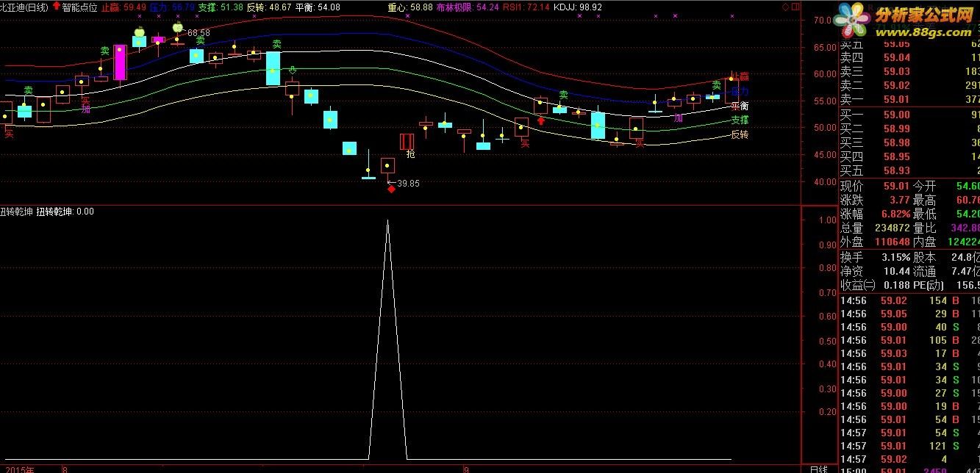Toggle the 收益(二) period label
This screenshot has width=980, height=473.
[857, 285]
